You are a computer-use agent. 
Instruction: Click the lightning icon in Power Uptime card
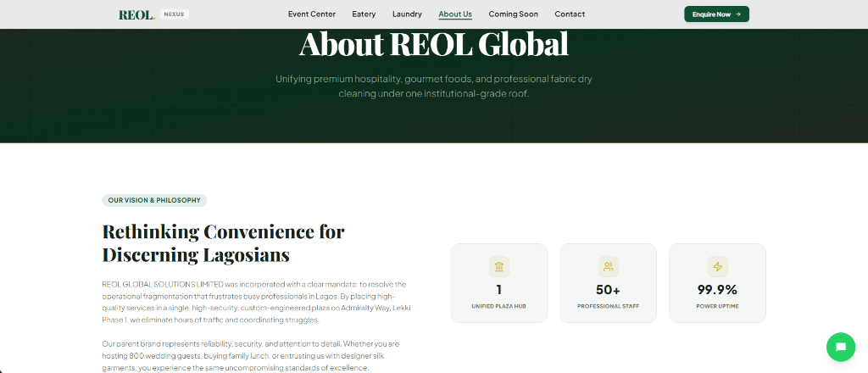click(717, 267)
